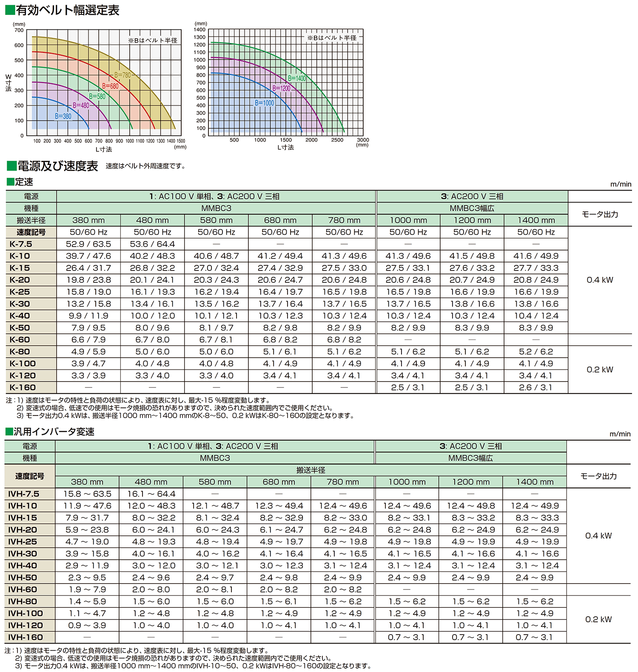Click the 52.9 / 63.5 cell
The width and height of the screenshot is (638, 672).
(88, 244)
